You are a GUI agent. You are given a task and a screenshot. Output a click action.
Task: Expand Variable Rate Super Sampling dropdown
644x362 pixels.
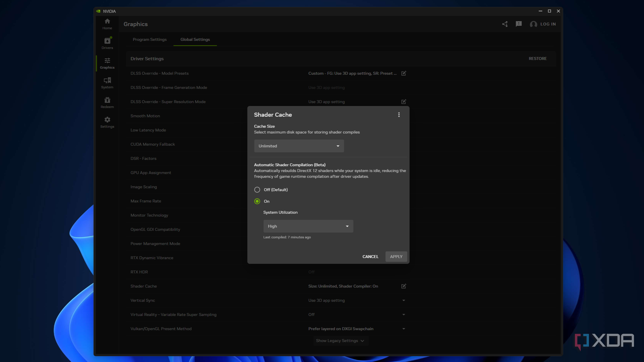pos(404,315)
